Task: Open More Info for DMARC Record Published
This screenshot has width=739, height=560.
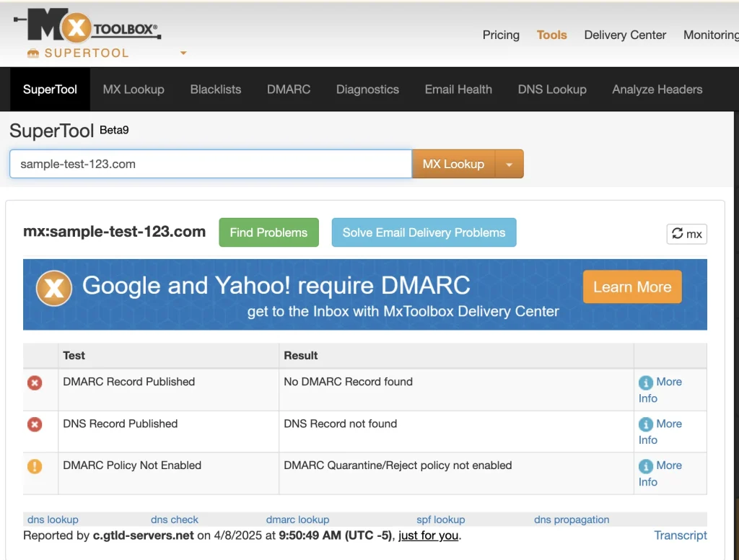Action: pos(660,390)
